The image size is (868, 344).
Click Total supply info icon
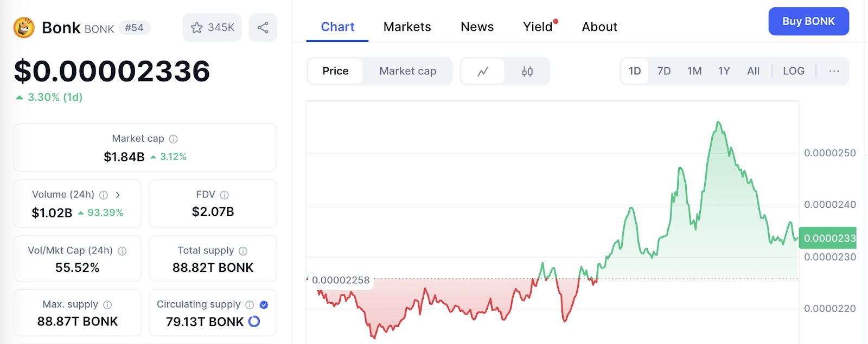[243, 251]
